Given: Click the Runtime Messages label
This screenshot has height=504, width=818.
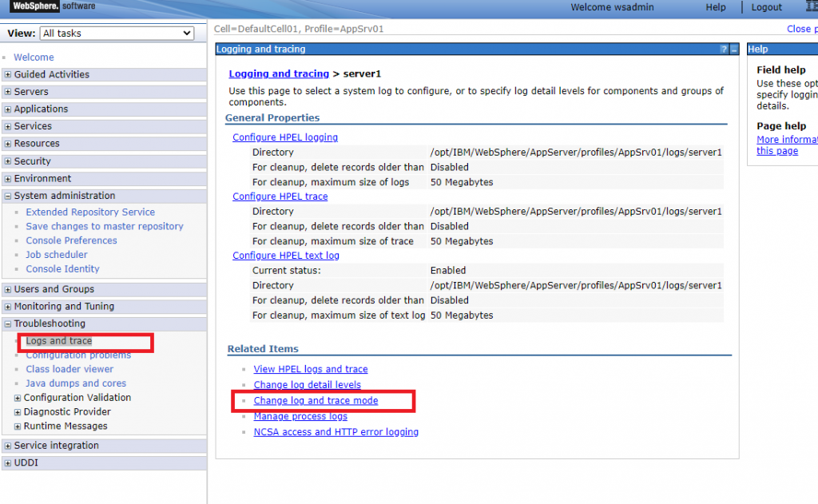Looking at the screenshot, I should 66,427.
